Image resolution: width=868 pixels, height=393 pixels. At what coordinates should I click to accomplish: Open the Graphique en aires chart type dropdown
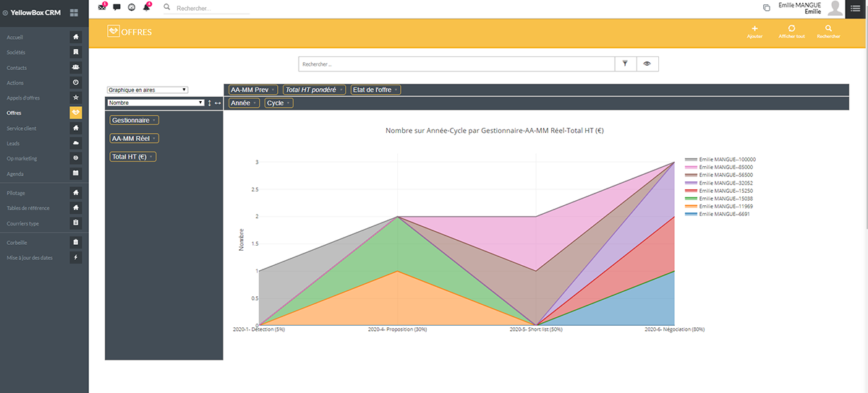[x=148, y=90]
